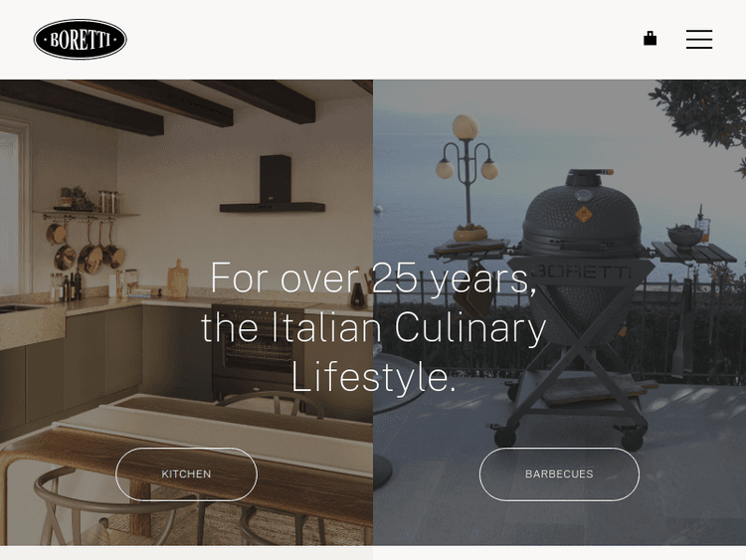This screenshot has height=560, width=746.
Task: Click the grill's top vent cap
Action: (589, 177)
